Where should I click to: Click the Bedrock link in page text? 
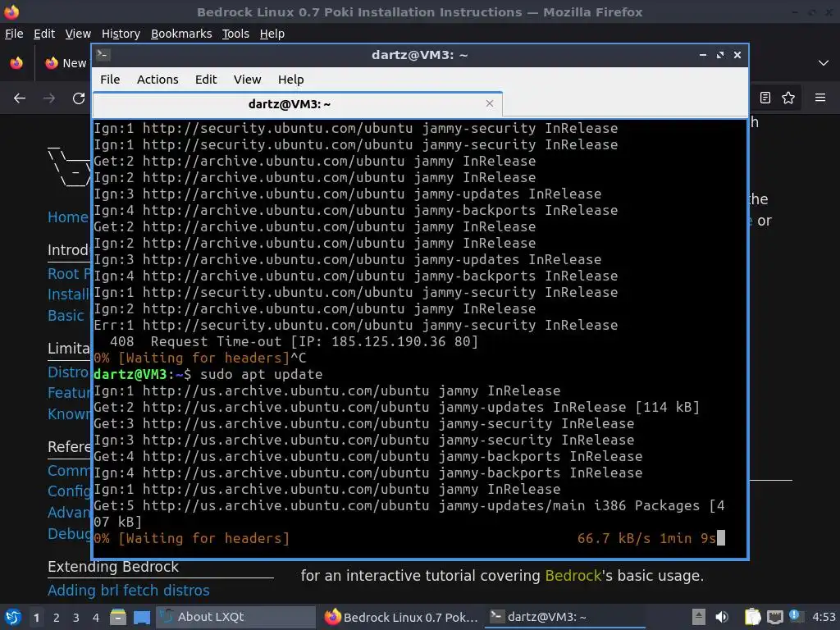click(573, 576)
